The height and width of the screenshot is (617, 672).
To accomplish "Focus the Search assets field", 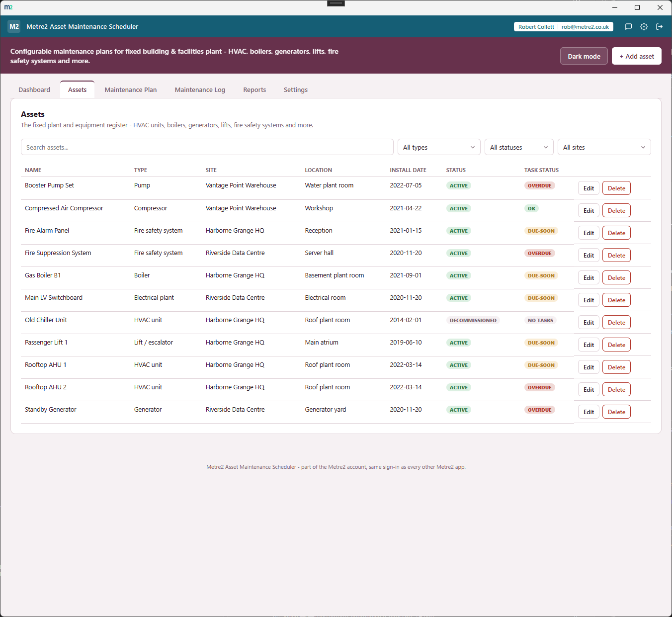I will 207,147.
